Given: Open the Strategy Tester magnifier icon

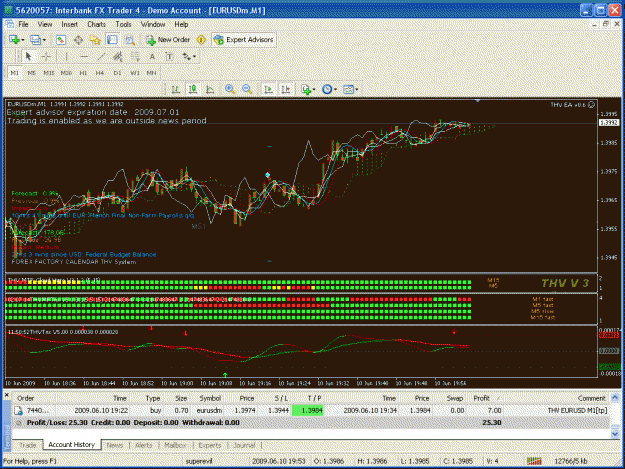Looking at the screenshot, I should click(130, 40).
